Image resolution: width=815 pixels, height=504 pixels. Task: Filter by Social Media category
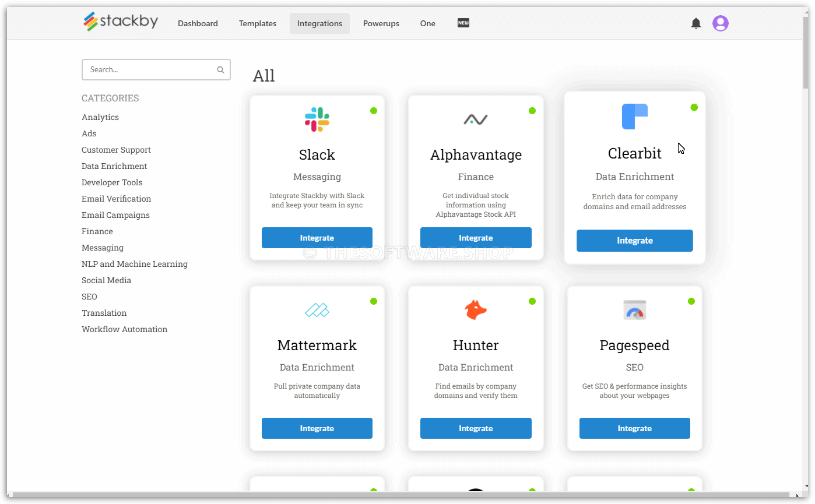coord(106,280)
